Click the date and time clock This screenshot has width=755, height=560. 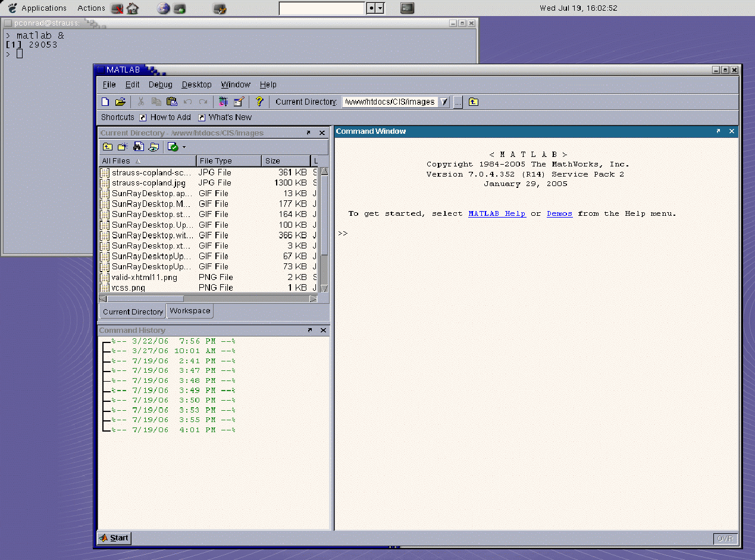[578, 8]
